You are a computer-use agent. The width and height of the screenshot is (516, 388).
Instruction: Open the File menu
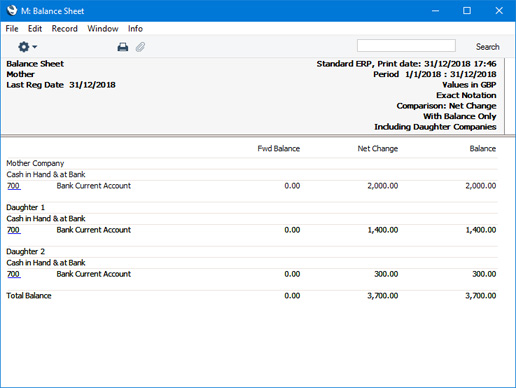pos(12,29)
